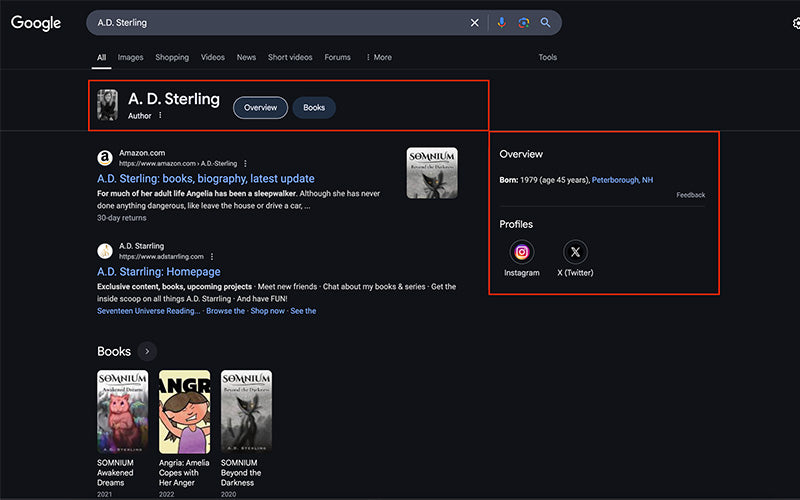Image resolution: width=800 pixels, height=500 pixels.
Task: Click the Peterborough, NH link
Action: click(x=622, y=180)
